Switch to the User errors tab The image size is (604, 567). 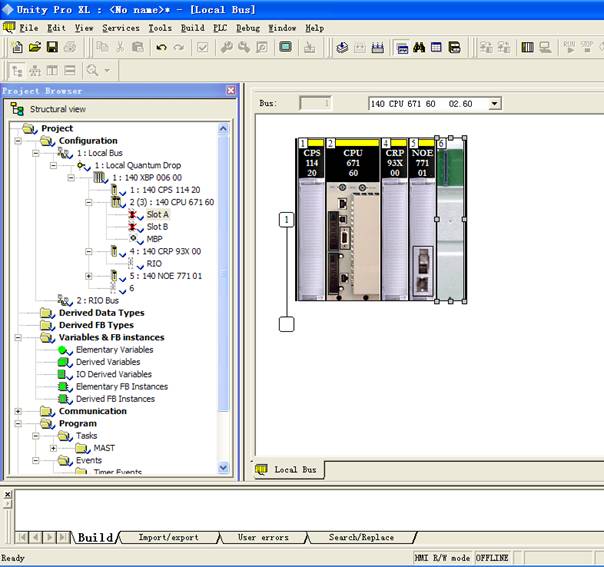[263, 537]
